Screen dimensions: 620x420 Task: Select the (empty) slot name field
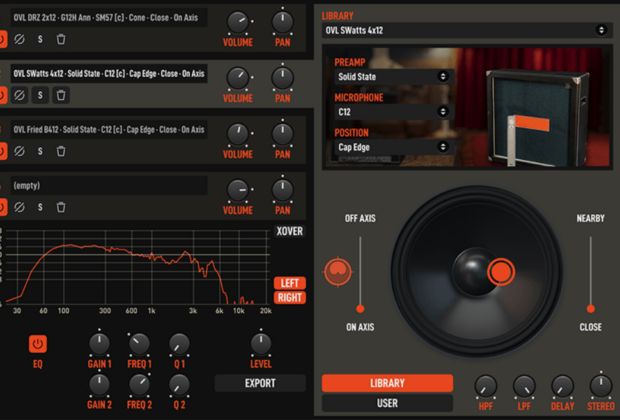pos(109,185)
